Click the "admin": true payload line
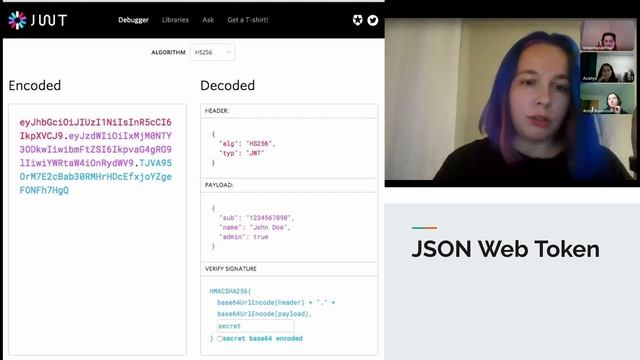 244,237
